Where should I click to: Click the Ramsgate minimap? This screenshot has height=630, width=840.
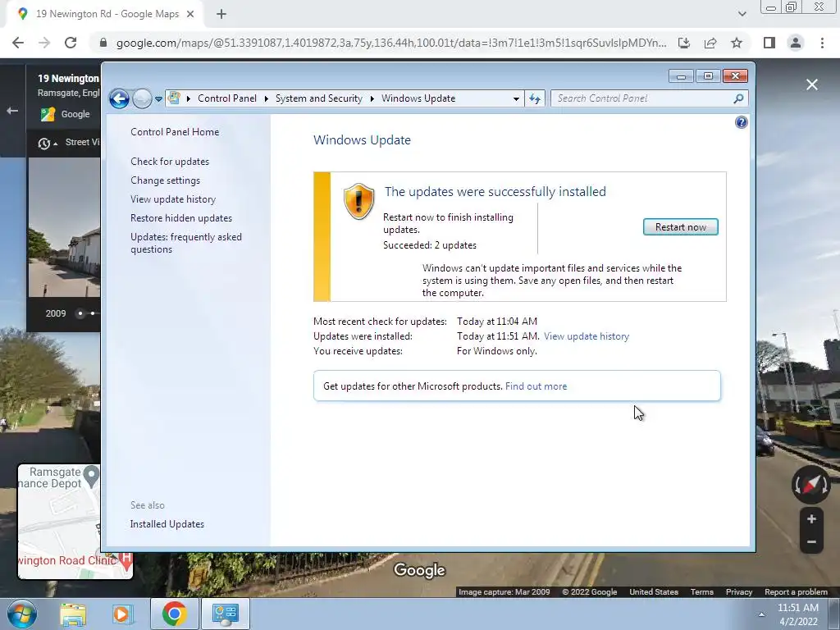coord(75,522)
